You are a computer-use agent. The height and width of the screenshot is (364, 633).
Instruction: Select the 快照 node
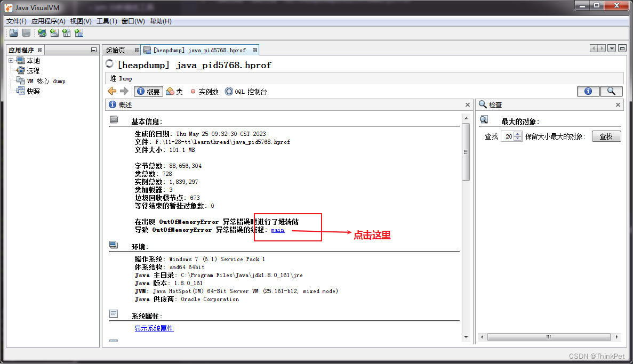[x=33, y=91]
